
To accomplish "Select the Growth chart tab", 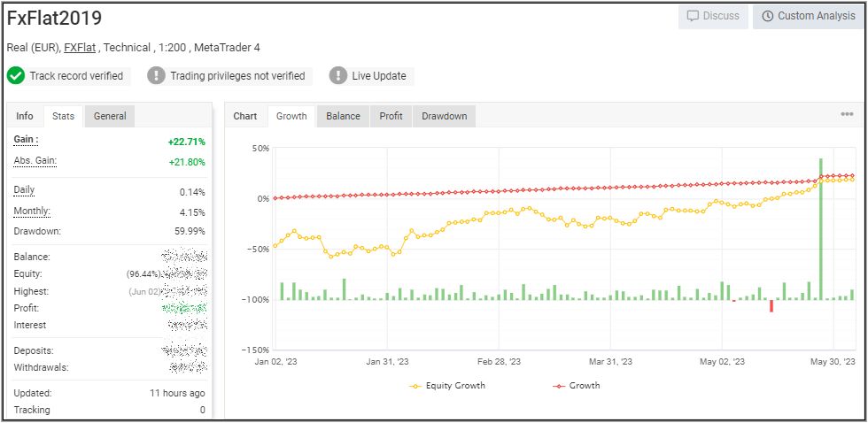I will (291, 116).
